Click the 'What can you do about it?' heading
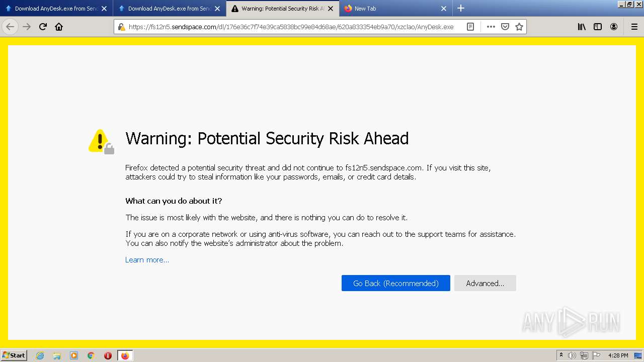The image size is (644, 362). coord(174,201)
